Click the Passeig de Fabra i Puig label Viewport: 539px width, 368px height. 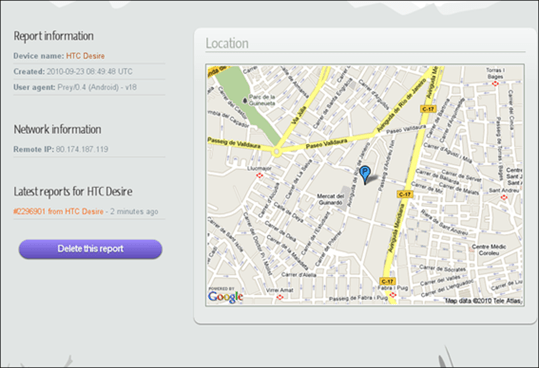coord(358,299)
